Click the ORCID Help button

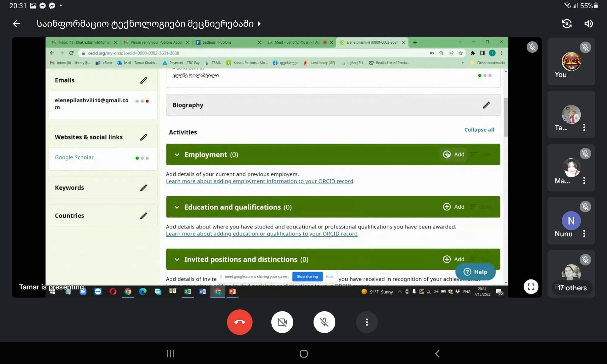pyautogui.click(x=475, y=272)
